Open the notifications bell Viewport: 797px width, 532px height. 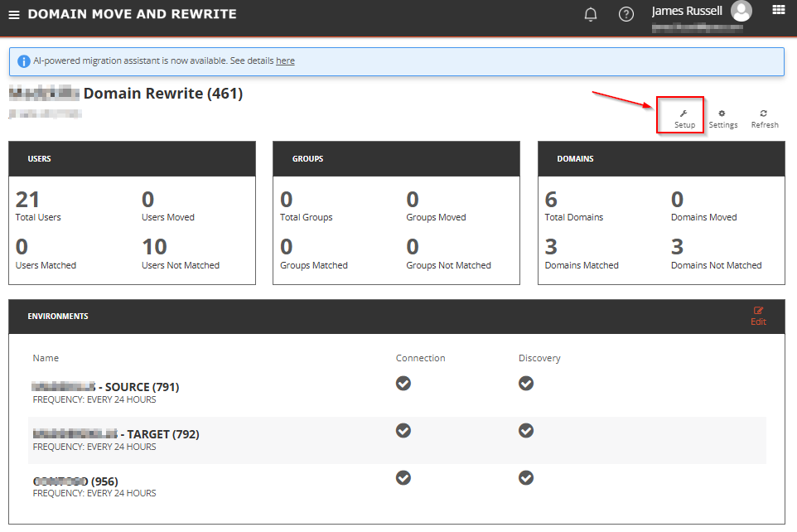(x=591, y=14)
